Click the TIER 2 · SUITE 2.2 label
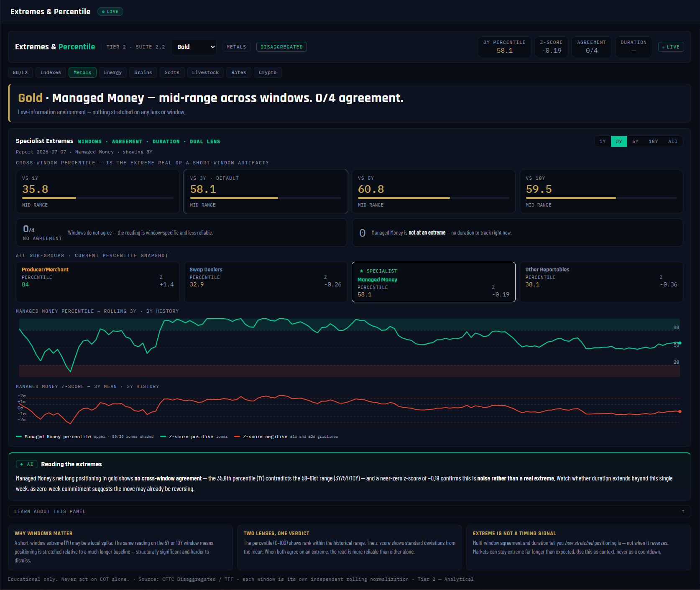 [135, 47]
